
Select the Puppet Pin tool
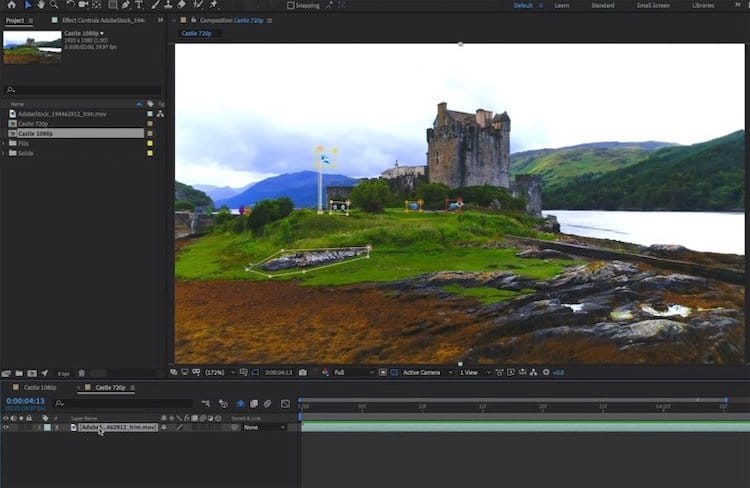tap(214, 5)
